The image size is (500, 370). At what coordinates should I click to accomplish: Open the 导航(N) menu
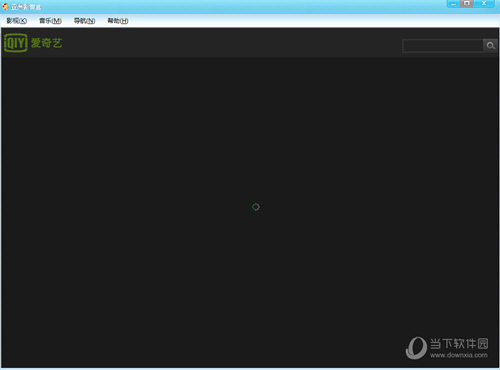[x=84, y=21]
